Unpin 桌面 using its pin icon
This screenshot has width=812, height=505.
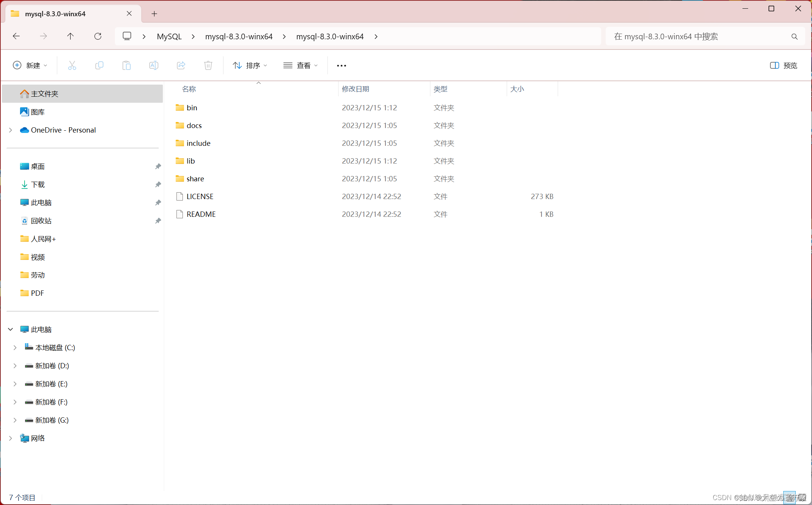(x=158, y=166)
